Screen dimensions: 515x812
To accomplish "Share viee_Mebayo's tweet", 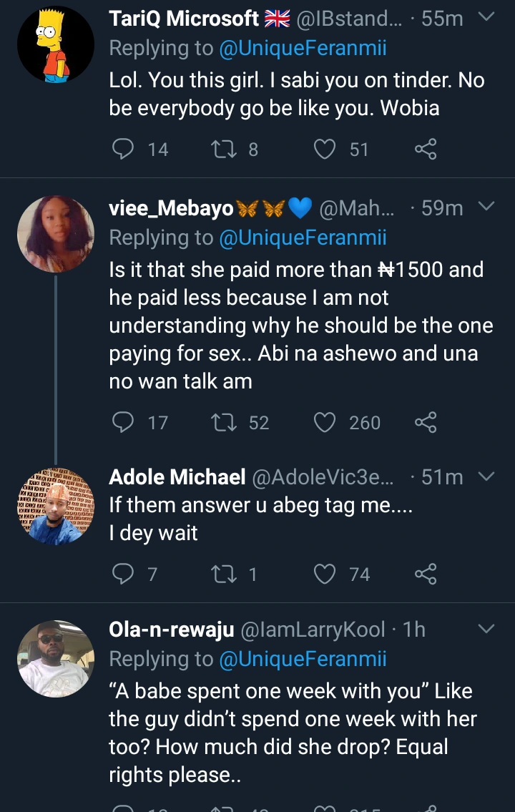I will coord(425,423).
